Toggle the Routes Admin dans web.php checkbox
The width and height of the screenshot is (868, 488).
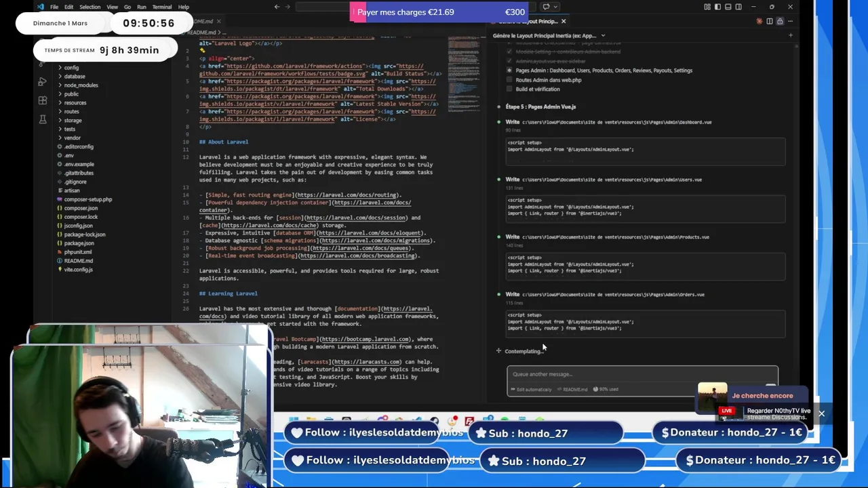[x=509, y=79]
